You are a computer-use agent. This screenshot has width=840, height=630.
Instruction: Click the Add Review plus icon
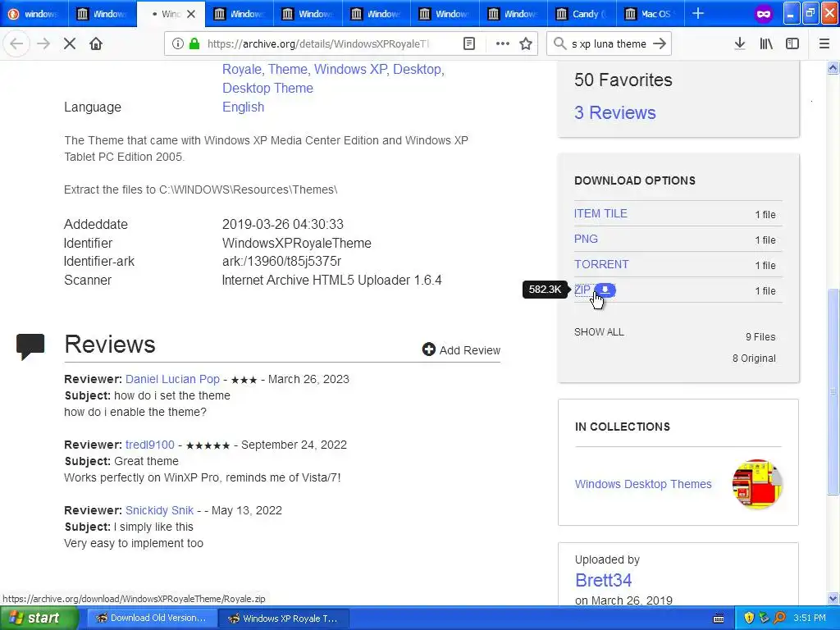(428, 349)
